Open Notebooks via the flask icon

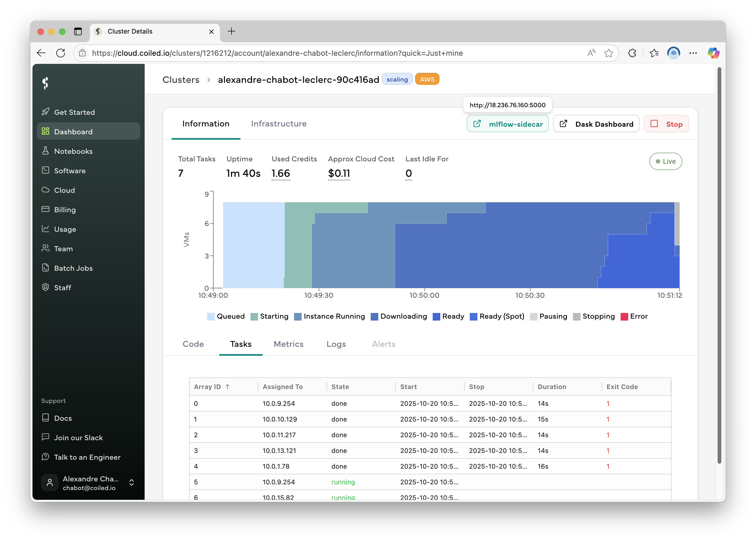[45, 151]
